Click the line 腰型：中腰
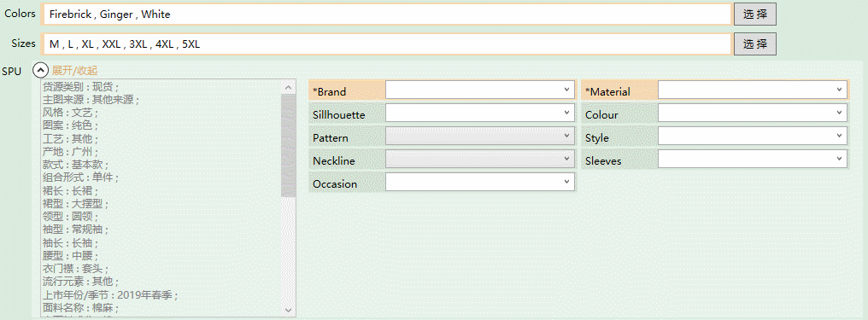 tap(71, 256)
